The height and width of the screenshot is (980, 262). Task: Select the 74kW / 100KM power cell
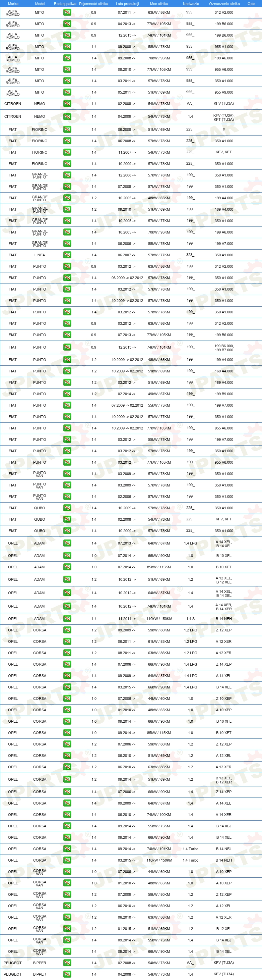pos(159,815)
